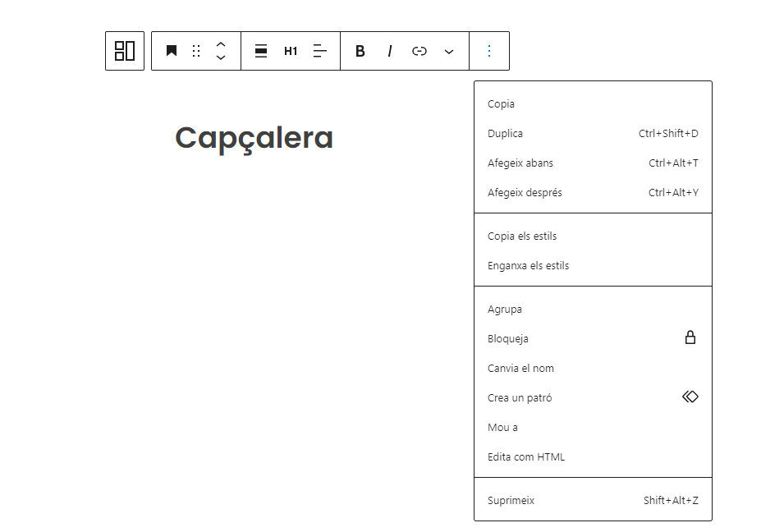Move the block up with the up chevron
The image size is (761, 532).
[x=221, y=44]
